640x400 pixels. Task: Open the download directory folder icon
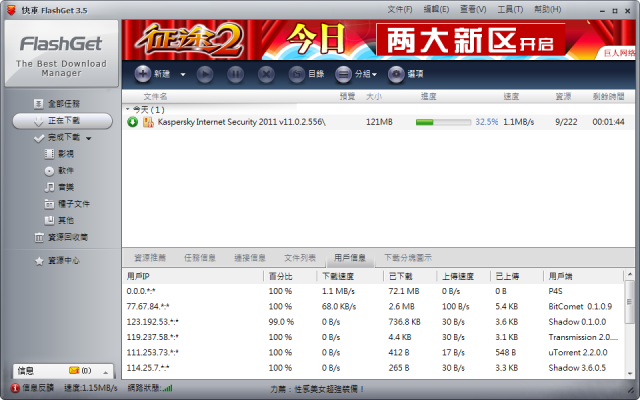coord(297,75)
